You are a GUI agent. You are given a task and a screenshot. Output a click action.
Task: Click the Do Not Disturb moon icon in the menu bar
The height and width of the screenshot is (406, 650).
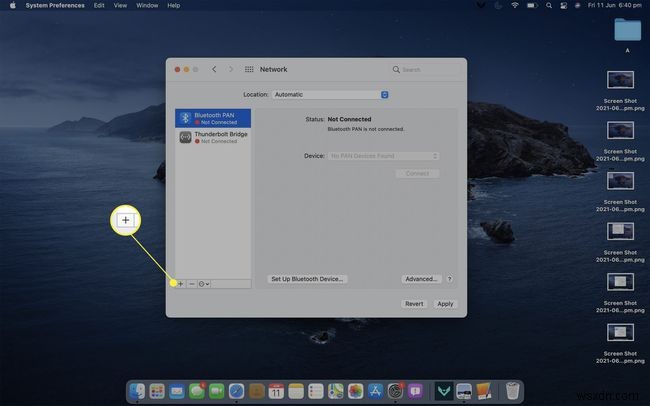pos(498,5)
